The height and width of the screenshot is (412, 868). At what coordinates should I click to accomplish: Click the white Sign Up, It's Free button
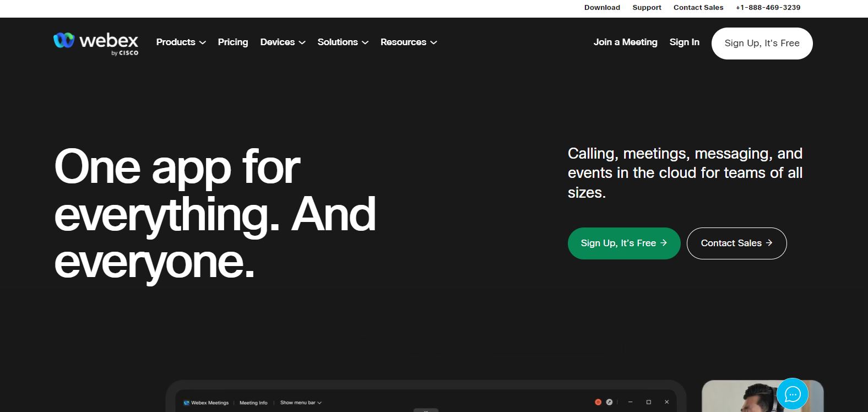coord(762,43)
